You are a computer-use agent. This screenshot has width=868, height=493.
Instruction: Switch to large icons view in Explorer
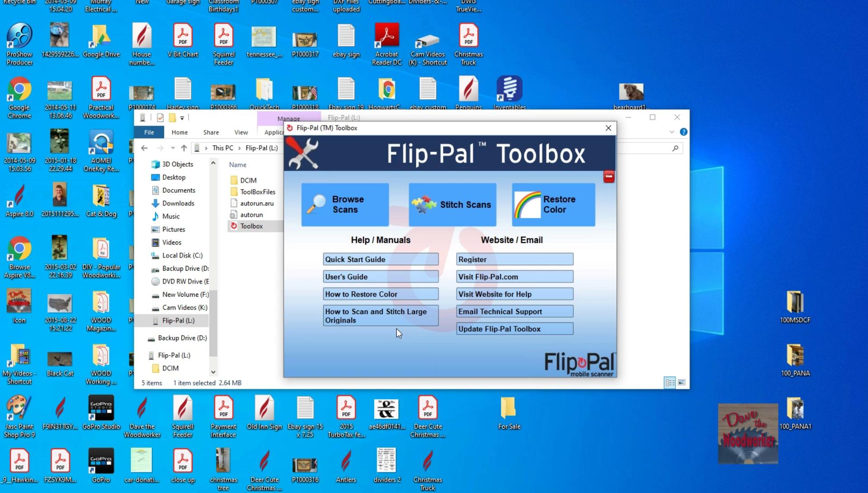[682, 383]
